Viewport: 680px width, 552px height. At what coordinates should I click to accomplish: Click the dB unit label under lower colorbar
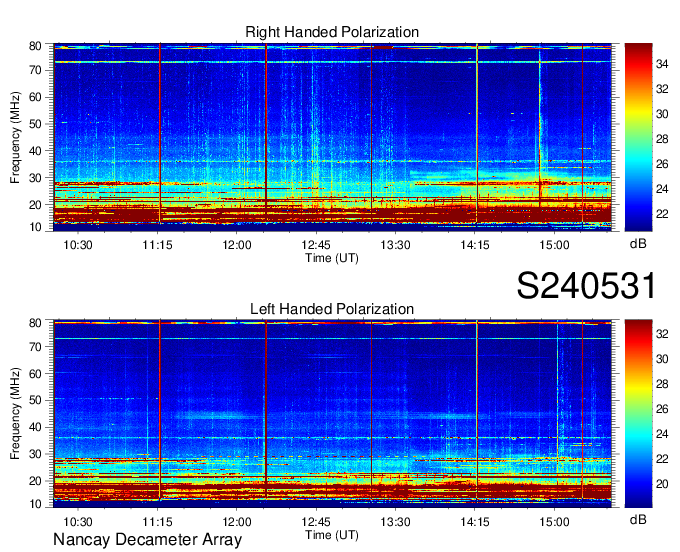(638, 519)
